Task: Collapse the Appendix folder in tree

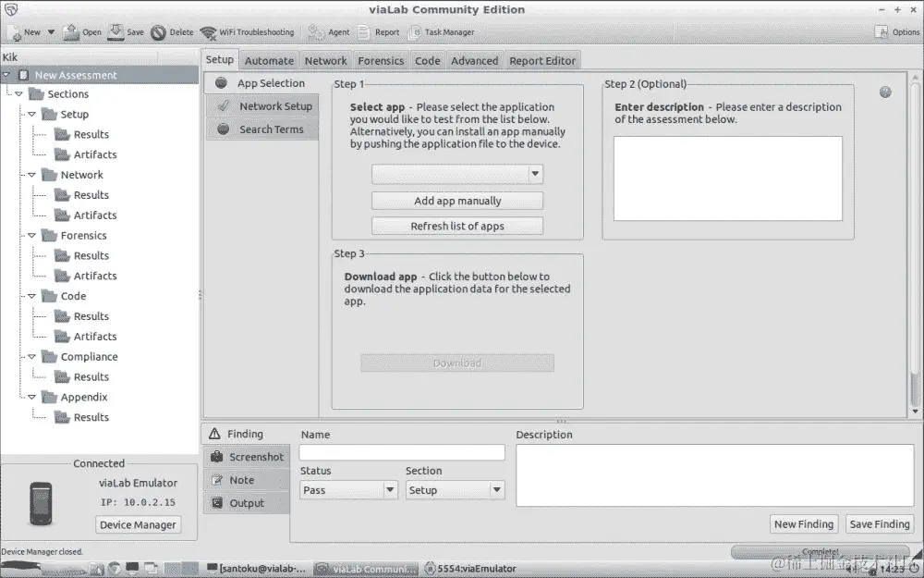Action: point(31,397)
